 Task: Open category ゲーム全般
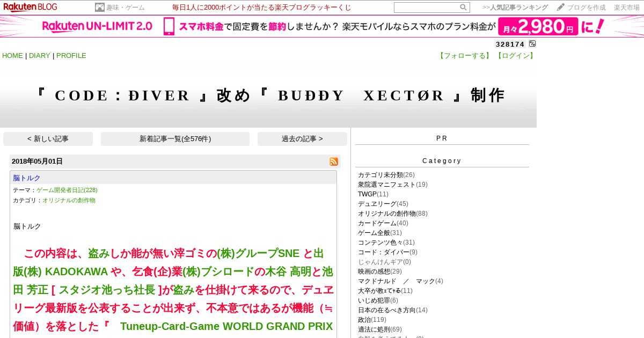(374, 233)
